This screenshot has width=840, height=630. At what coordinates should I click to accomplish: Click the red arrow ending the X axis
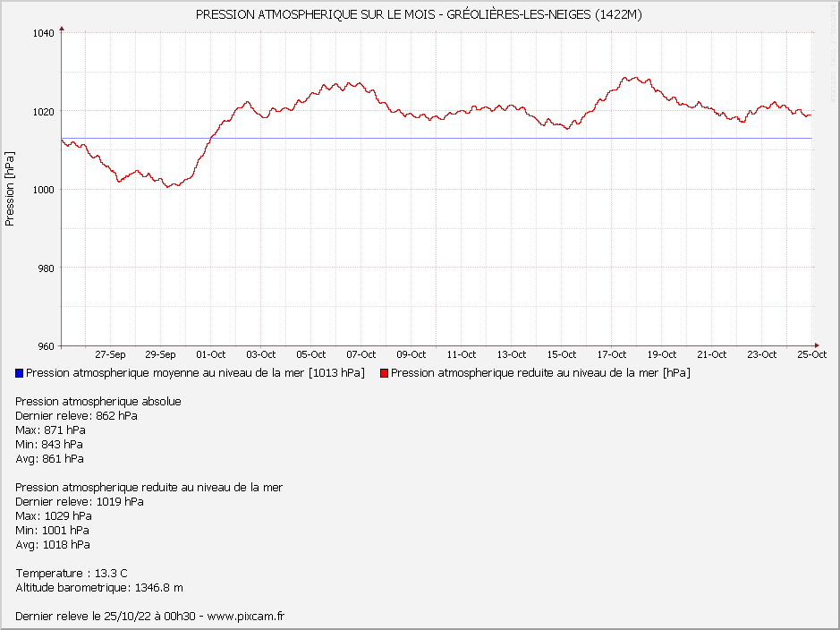816,345
